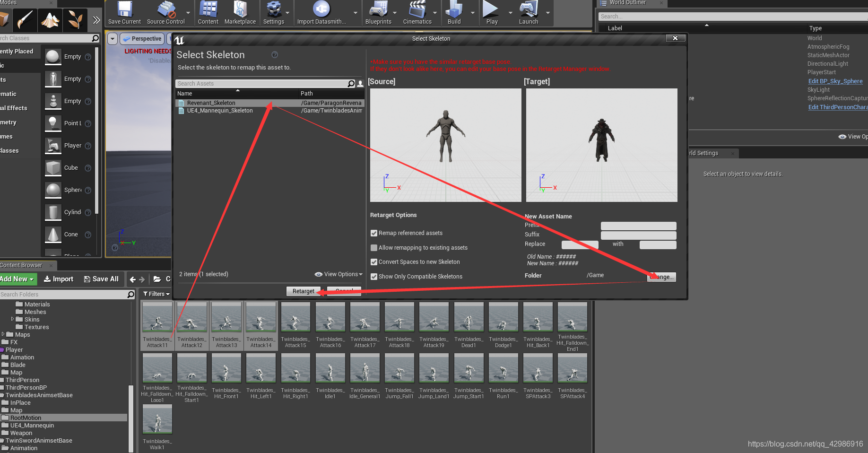Pick the Point Light actor icon
This screenshot has width=868, height=453.
(53, 123)
